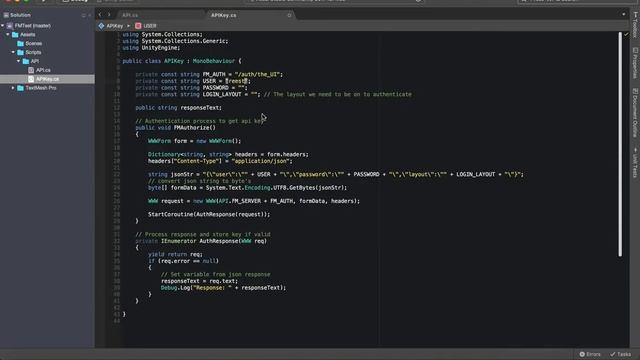Click the APIKey.cs file icon in the tree
Screen dimensions: 640x360
31,79
